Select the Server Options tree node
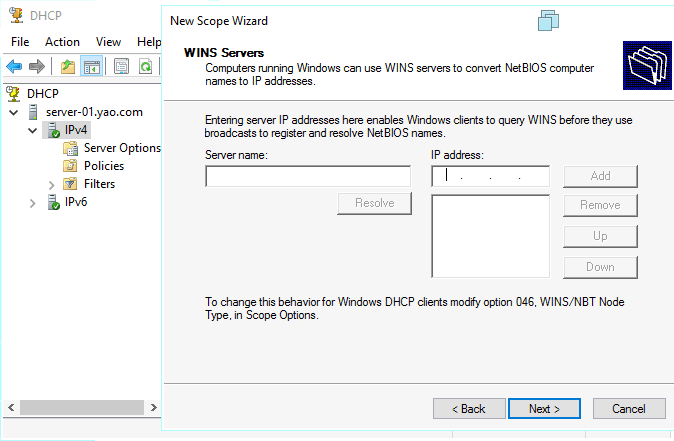Screen dimensions: 674x441 pyautogui.click(x=121, y=148)
